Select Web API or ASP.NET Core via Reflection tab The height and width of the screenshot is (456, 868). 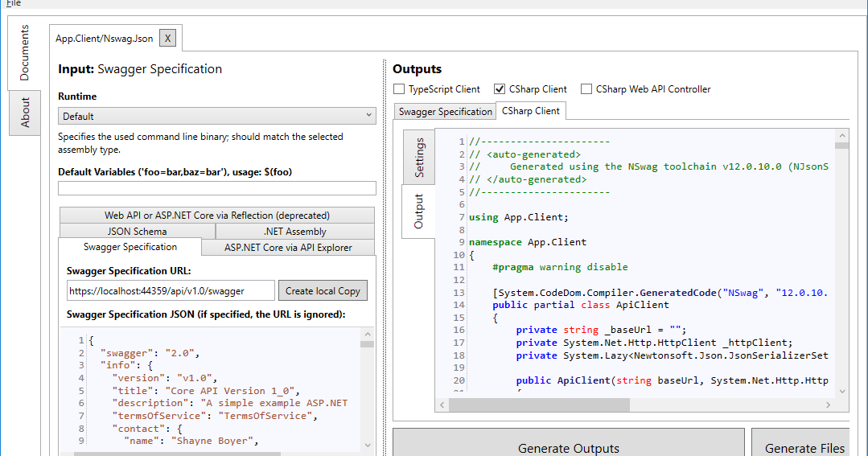217,216
